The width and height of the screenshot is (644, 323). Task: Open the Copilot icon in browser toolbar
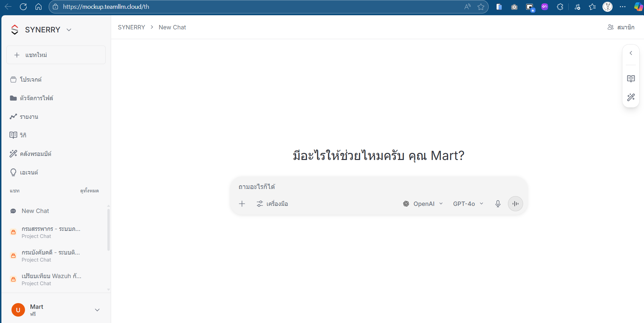click(x=638, y=7)
